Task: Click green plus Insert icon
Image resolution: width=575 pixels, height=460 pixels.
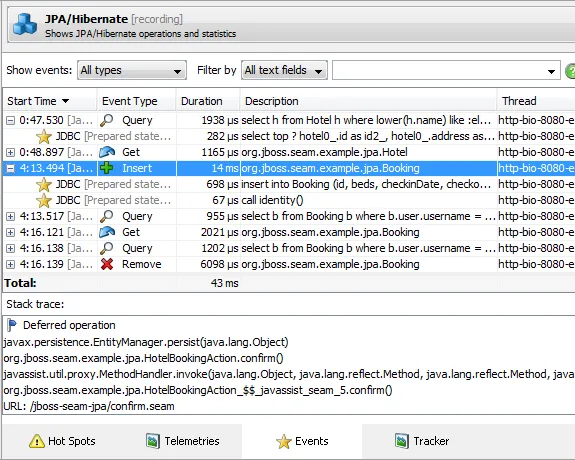Action: (x=107, y=168)
